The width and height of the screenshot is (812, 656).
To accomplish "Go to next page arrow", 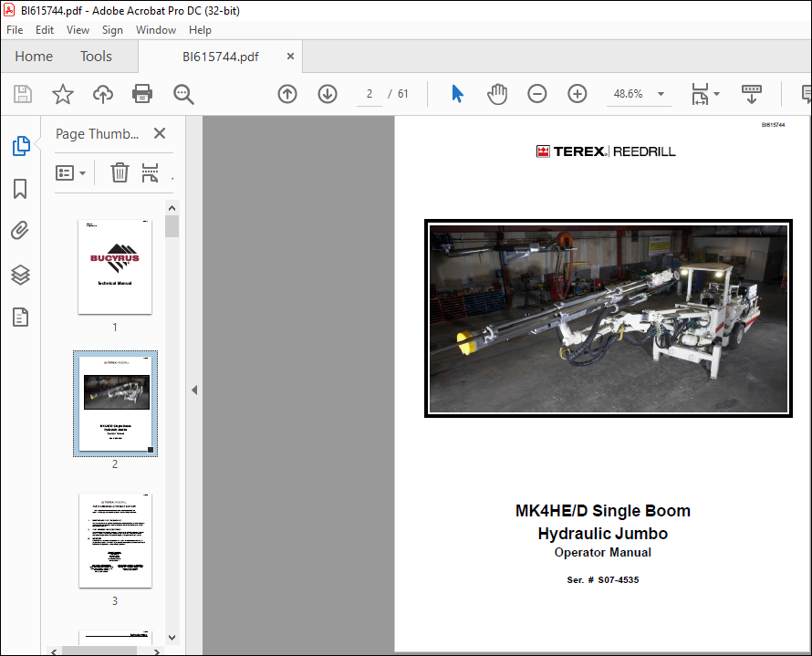I will (328, 94).
